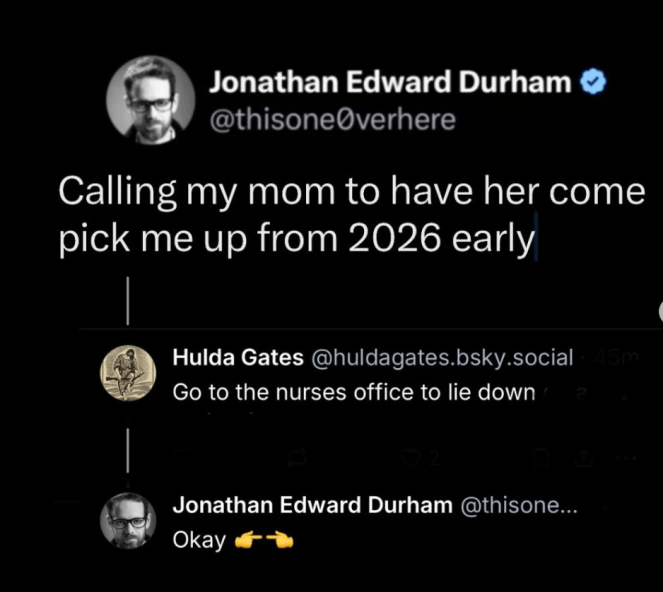Screen dimensions: 663x592
Task: Share the Hulda Gates reply
Action: click(x=583, y=459)
